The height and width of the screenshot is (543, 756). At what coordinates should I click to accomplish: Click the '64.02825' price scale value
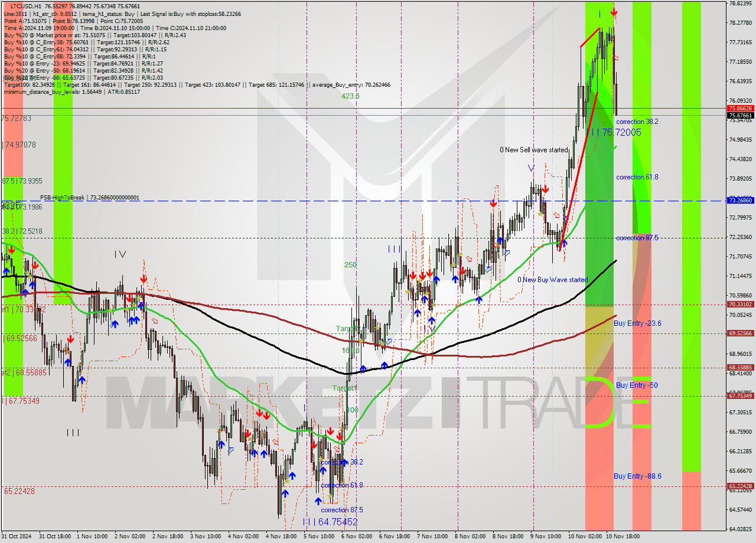741,529
